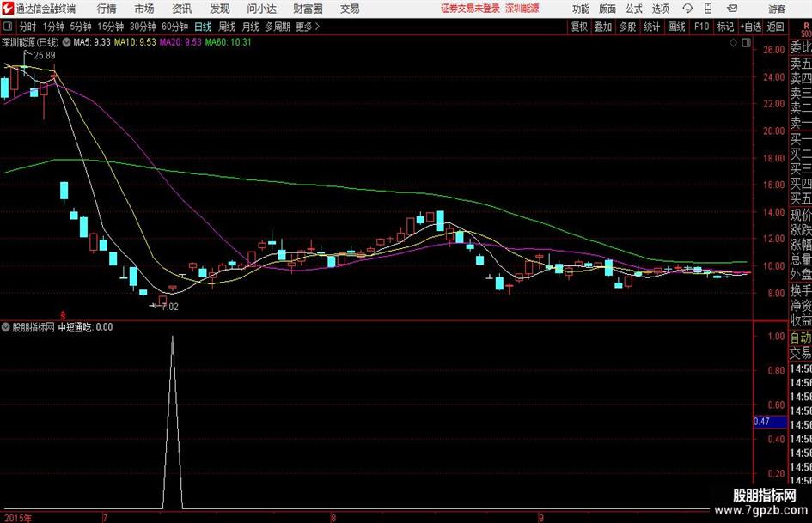Screen dimensions: 812x523
Task: Open the 资讯 menu
Action: pyautogui.click(x=182, y=9)
